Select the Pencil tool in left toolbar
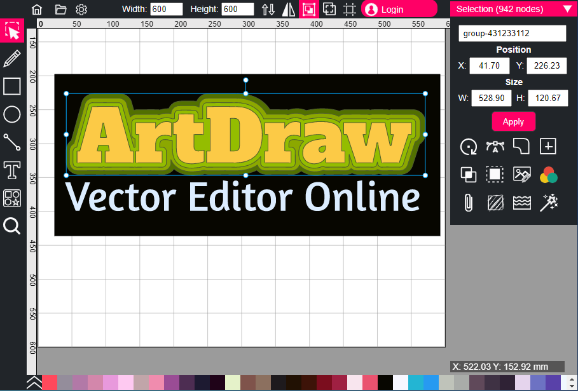 pos(11,57)
